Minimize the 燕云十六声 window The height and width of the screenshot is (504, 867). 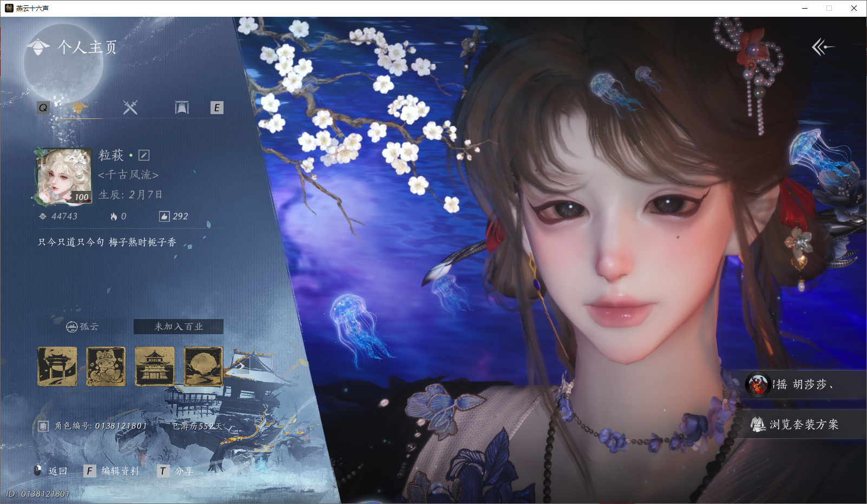[x=805, y=8]
